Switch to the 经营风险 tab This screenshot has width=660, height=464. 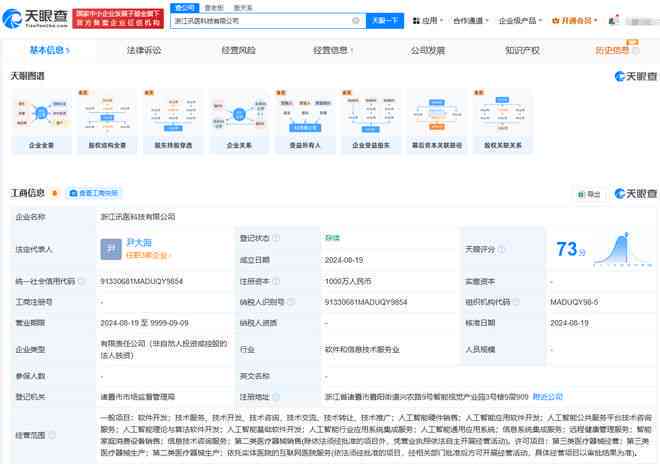(x=238, y=51)
